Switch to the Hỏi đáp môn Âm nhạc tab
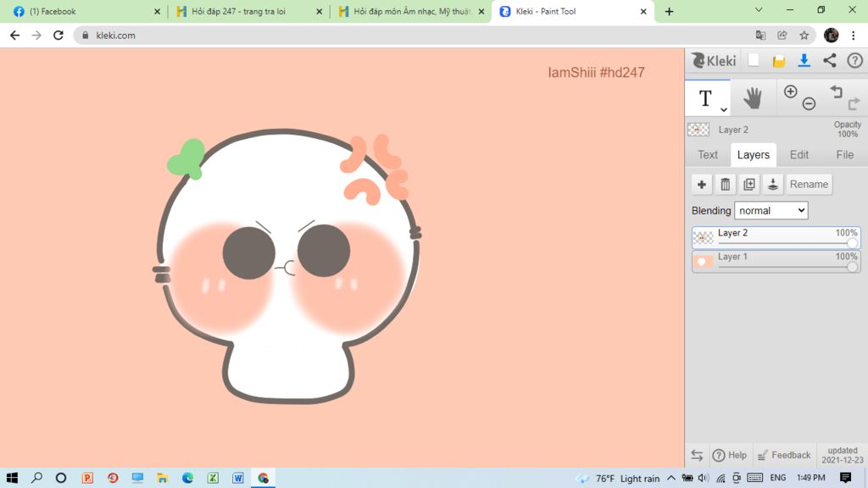 (411, 12)
